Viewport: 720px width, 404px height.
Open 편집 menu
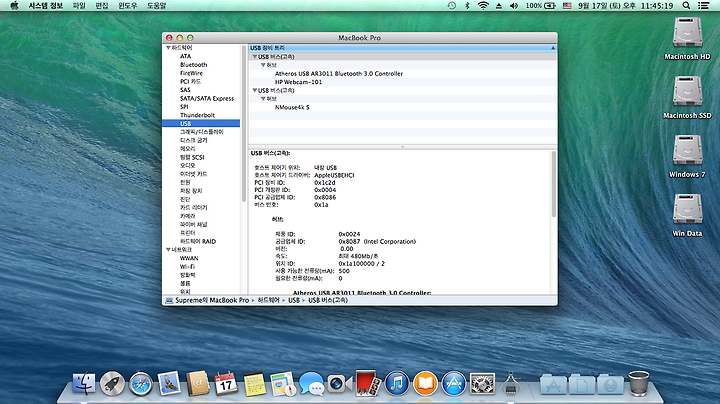[x=101, y=6]
